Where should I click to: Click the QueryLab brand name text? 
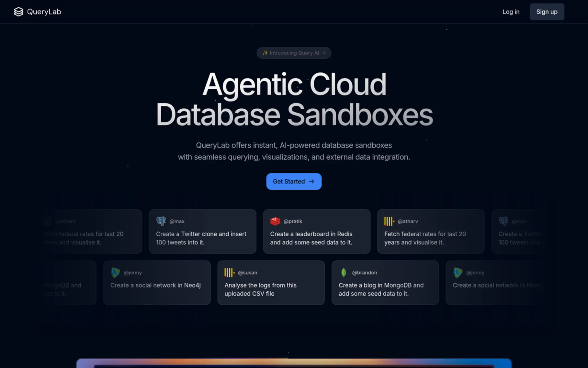click(x=44, y=12)
